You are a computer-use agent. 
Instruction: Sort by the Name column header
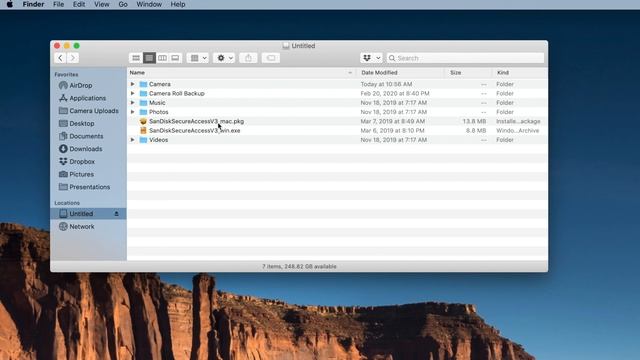(242, 73)
